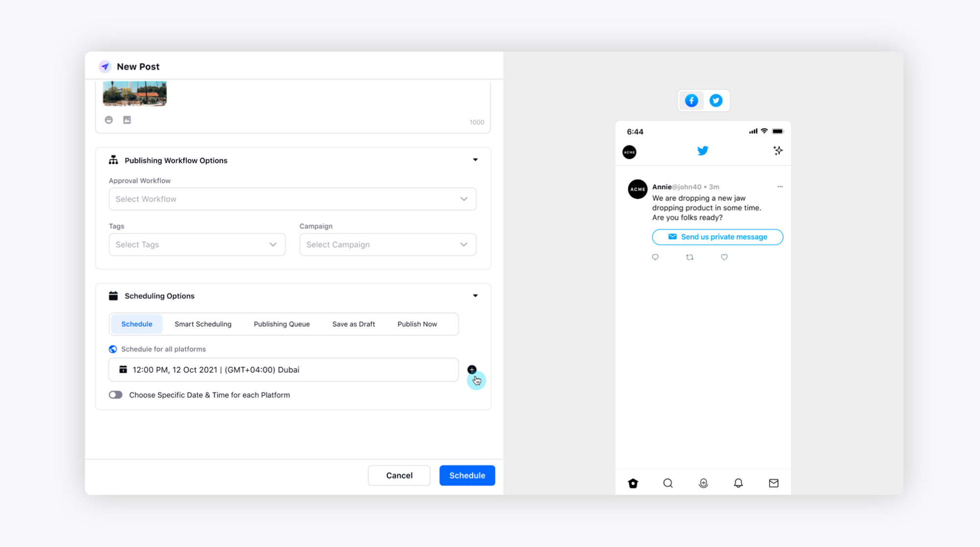
Task: Click the add schedule time plus button
Action: [471, 369]
